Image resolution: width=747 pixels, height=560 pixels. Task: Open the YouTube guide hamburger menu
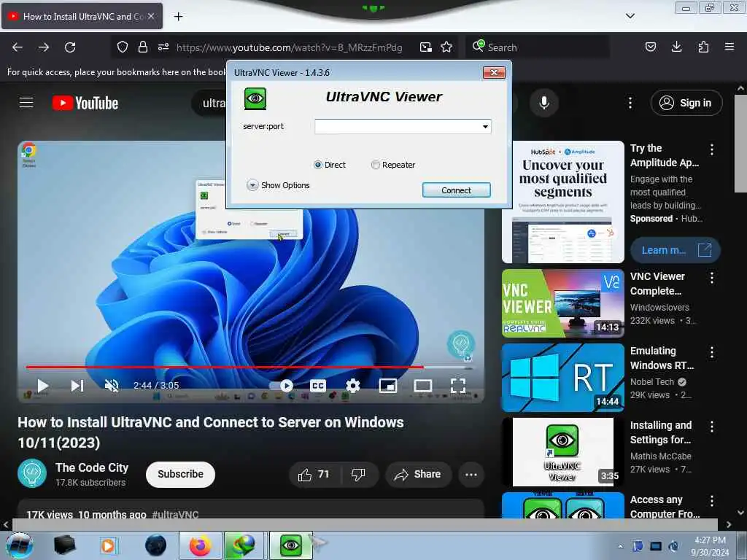click(26, 103)
